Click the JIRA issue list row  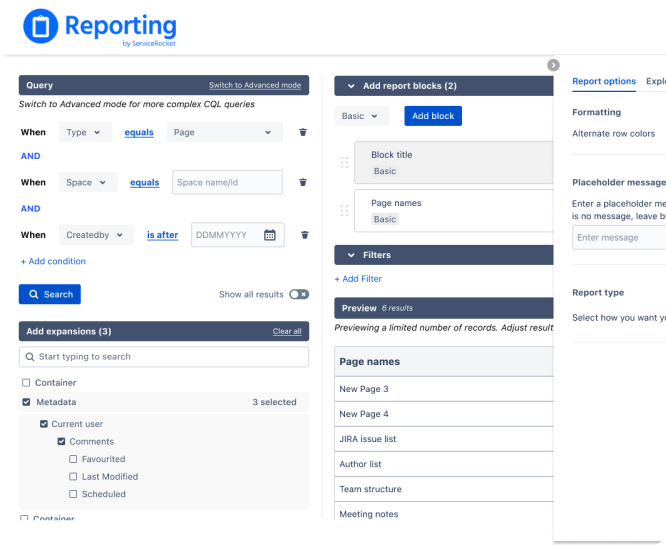tap(444, 439)
